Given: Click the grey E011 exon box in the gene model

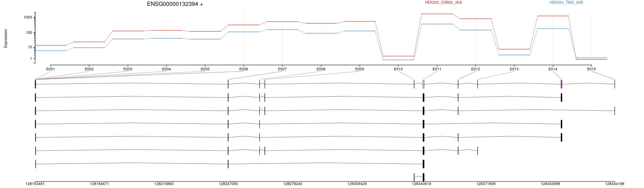Looking at the screenshot, I should [x=423, y=84].
